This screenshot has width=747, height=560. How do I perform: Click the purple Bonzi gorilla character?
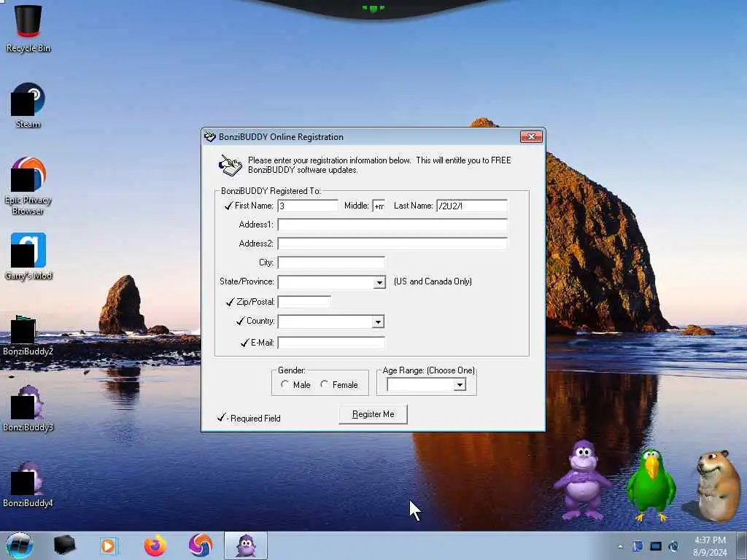tap(582, 480)
